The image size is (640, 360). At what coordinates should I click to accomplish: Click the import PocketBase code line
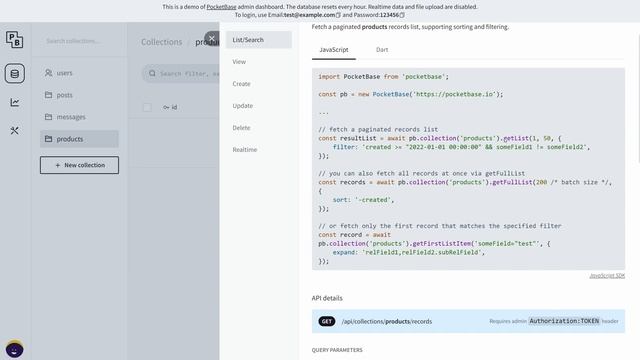coord(383,77)
